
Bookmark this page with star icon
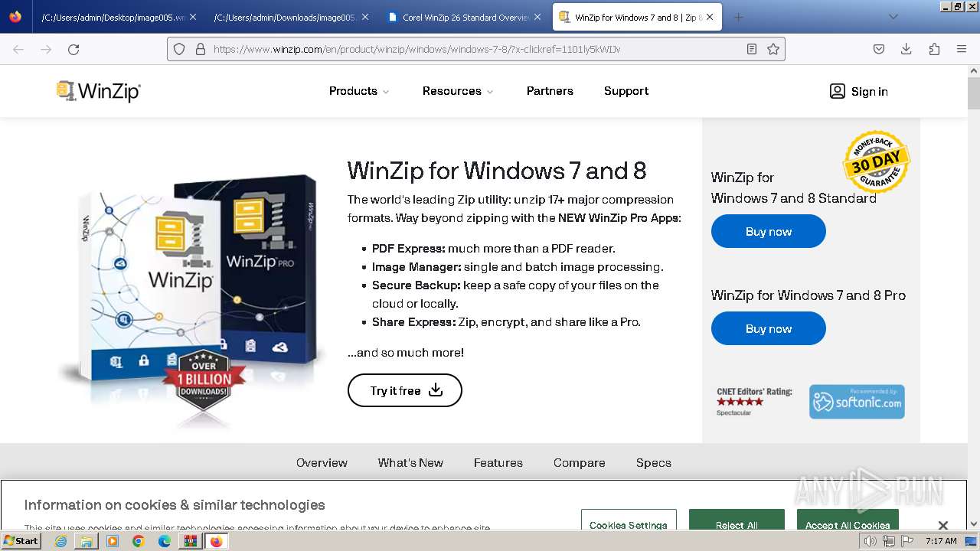point(773,49)
